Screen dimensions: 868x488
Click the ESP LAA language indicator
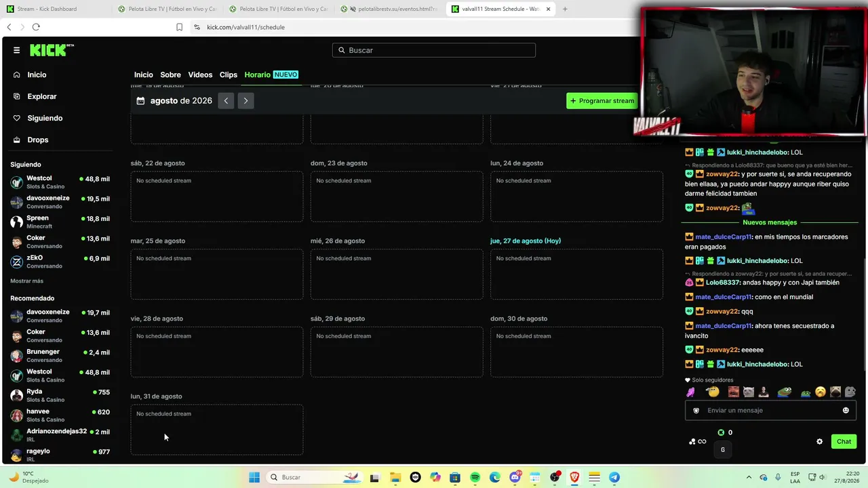coord(795,477)
